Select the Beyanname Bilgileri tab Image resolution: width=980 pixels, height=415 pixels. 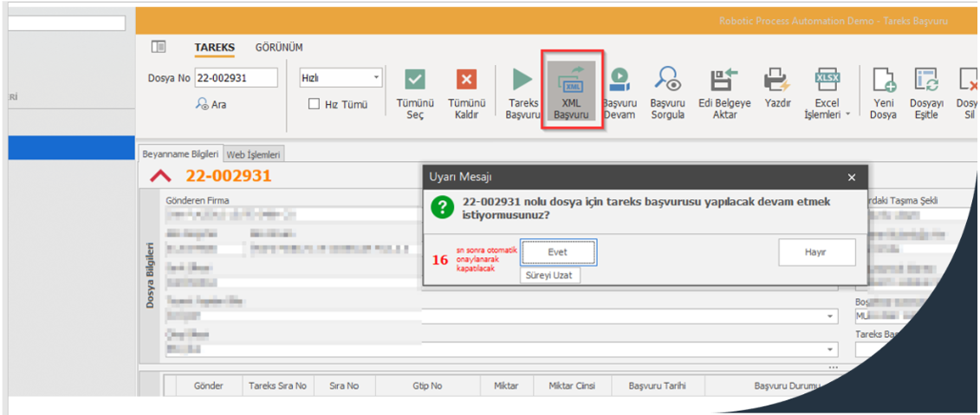180,153
